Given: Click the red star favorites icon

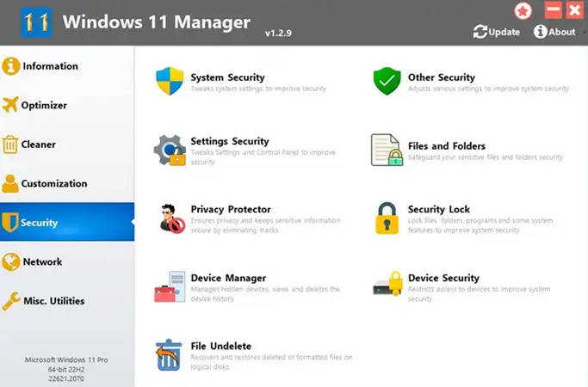Looking at the screenshot, I should pyautogui.click(x=523, y=10).
